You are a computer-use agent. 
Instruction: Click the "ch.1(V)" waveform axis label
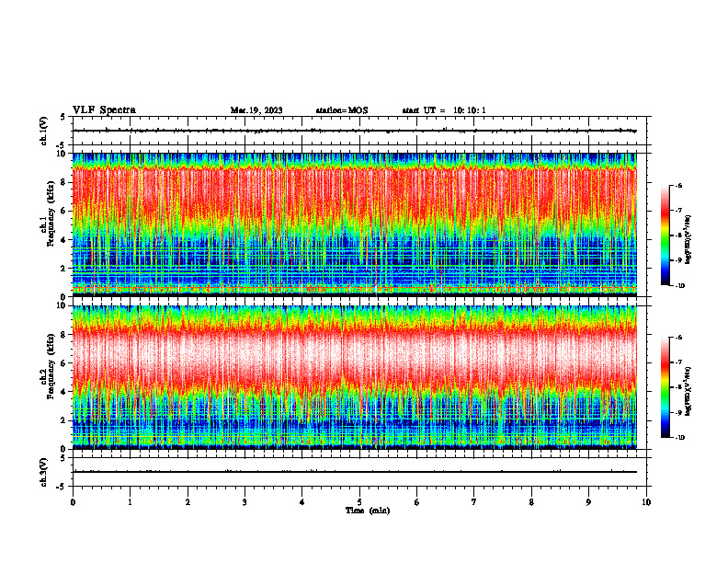tap(44, 131)
